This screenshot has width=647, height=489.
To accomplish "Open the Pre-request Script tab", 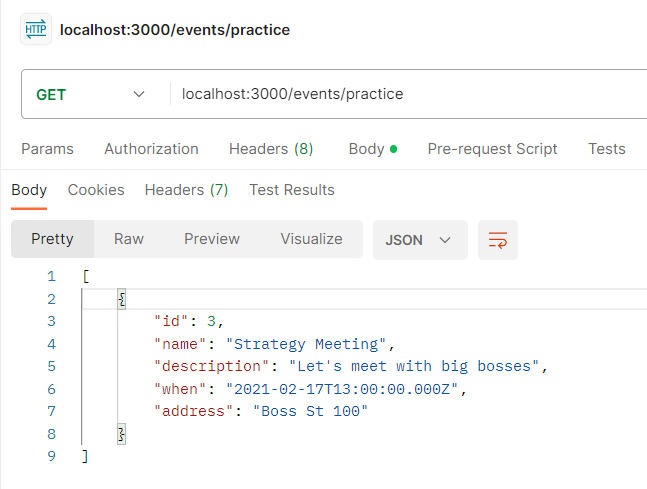I will (x=492, y=149).
